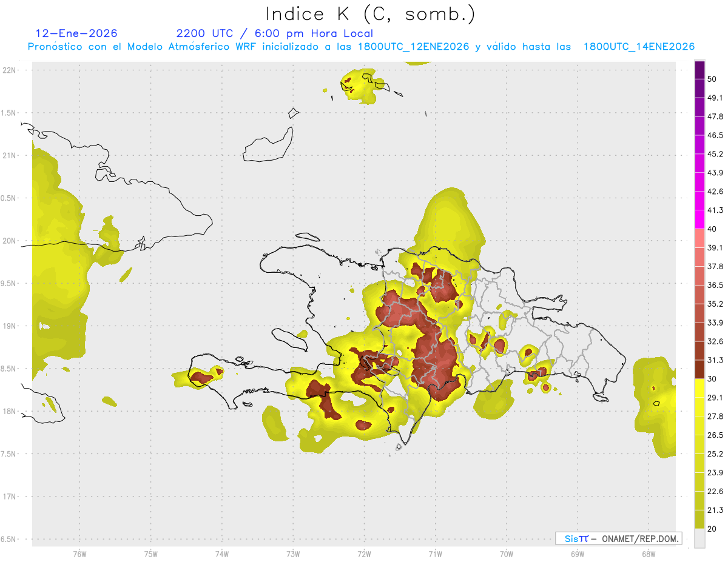Click the legend value "50"
The height and width of the screenshot is (562, 728).
pyautogui.click(x=713, y=79)
